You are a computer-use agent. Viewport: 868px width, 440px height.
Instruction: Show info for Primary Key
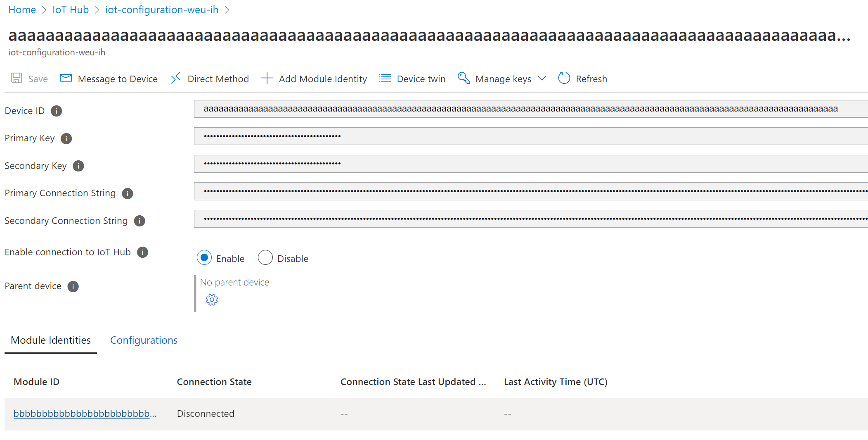click(66, 139)
